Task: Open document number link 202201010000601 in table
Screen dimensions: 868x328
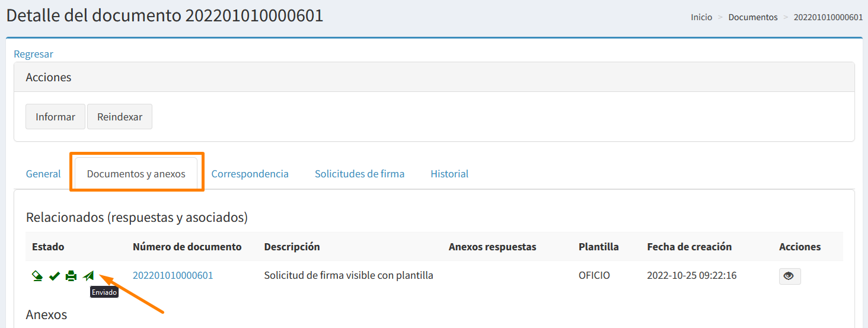Action: (173, 275)
